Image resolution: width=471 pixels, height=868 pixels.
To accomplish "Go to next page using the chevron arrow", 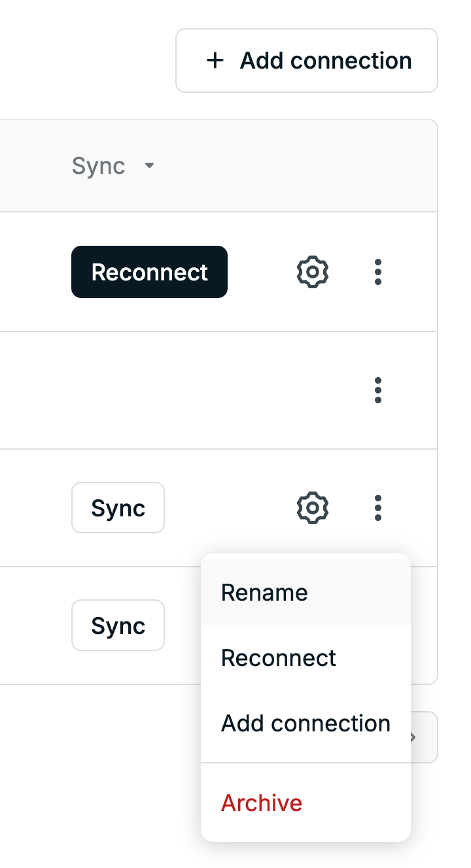I will click(413, 737).
